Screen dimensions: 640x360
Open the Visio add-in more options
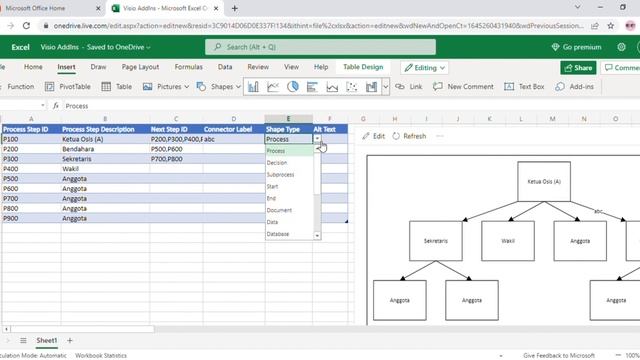click(440, 136)
